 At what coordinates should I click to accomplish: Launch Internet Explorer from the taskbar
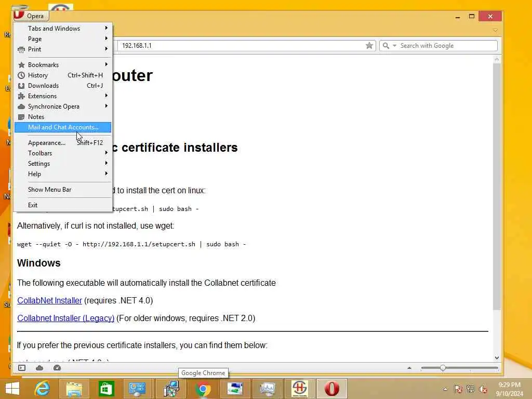click(x=42, y=389)
